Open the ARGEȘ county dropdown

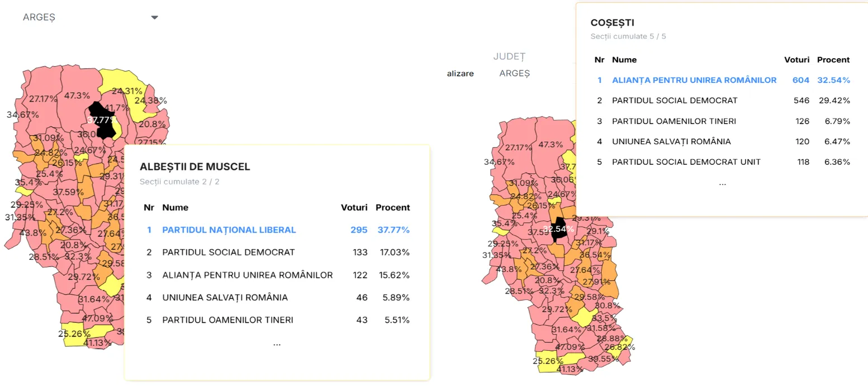tap(89, 17)
